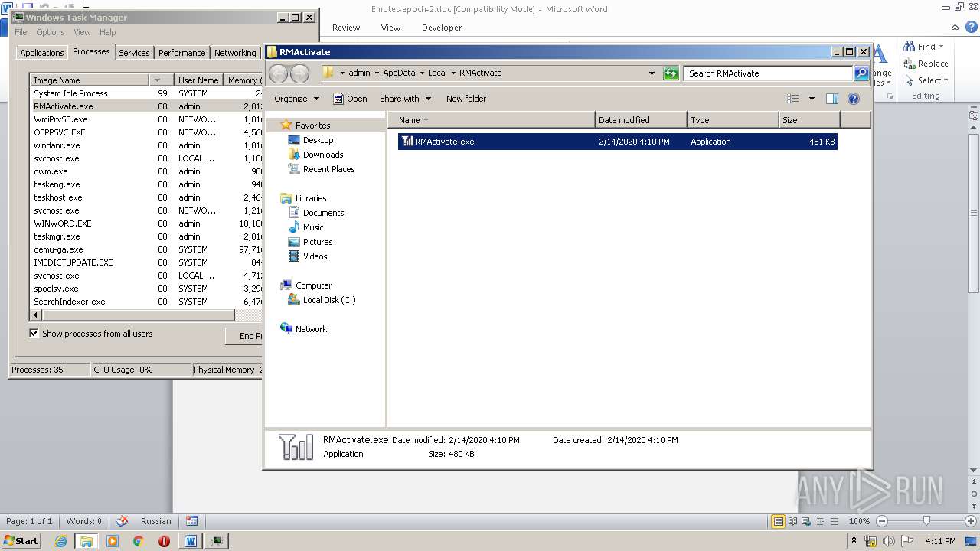
Task: Switch to Performance tab in Task Manager
Action: tap(181, 53)
